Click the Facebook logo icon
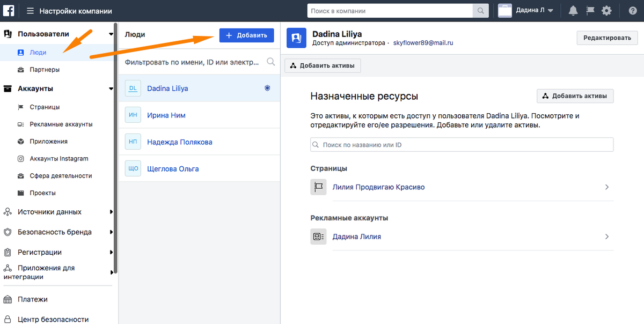The width and height of the screenshot is (644, 324). (9, 10)
